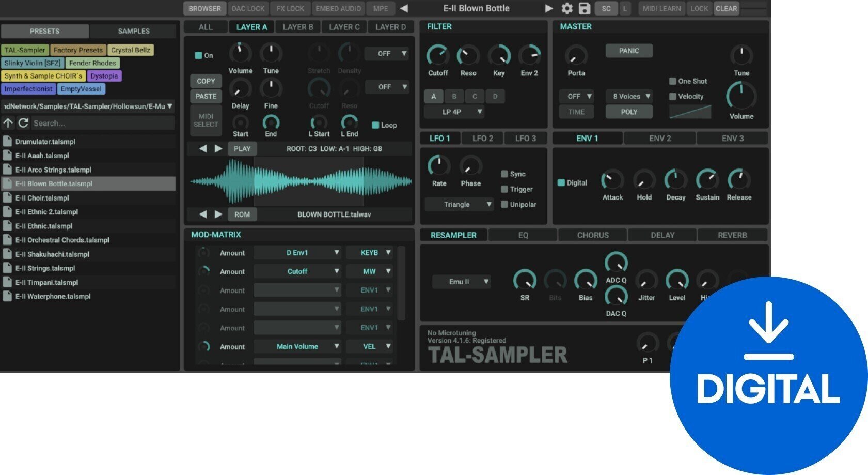Save the current preset using the disk icon

pyautogui.click(x=584, y=8)
